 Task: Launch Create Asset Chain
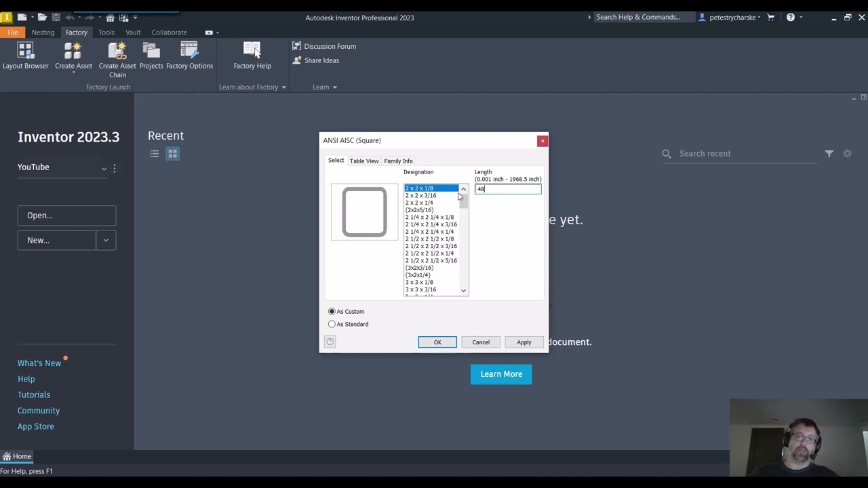click(x=117, y=60)
